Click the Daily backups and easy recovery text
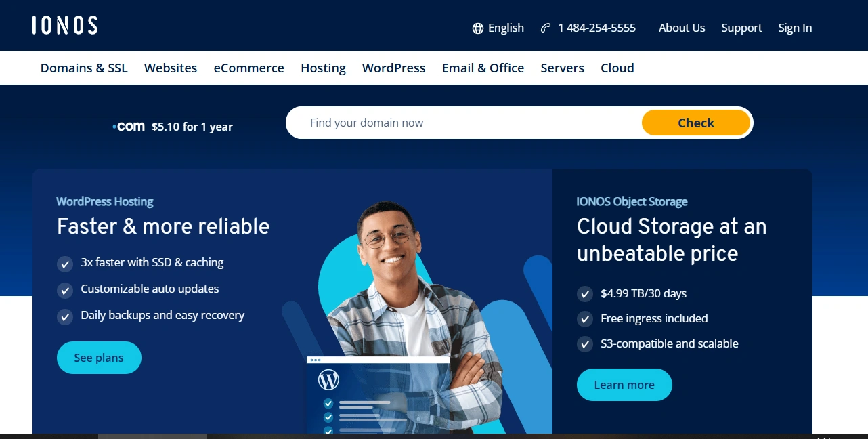868x439 pixels. pos(162,315)
